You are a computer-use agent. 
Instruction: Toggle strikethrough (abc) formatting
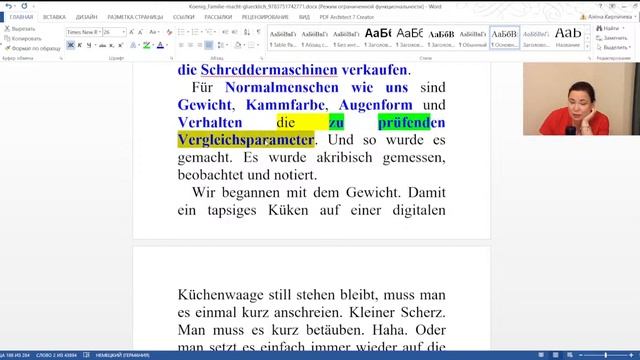click(102, 45)
